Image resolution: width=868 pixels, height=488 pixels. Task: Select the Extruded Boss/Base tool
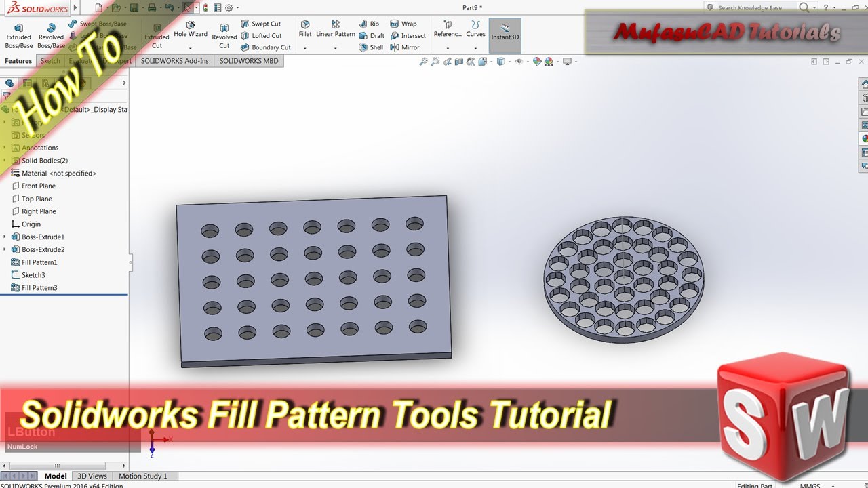[x=19, y=35]
